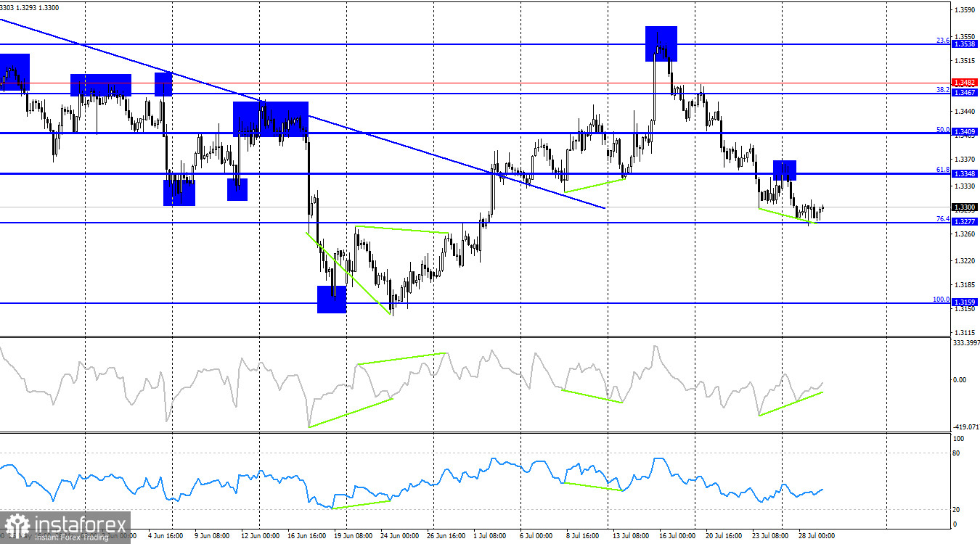Click the 1.3348 price level label
This screenshot has width=980, height=544.
(964, 174)
